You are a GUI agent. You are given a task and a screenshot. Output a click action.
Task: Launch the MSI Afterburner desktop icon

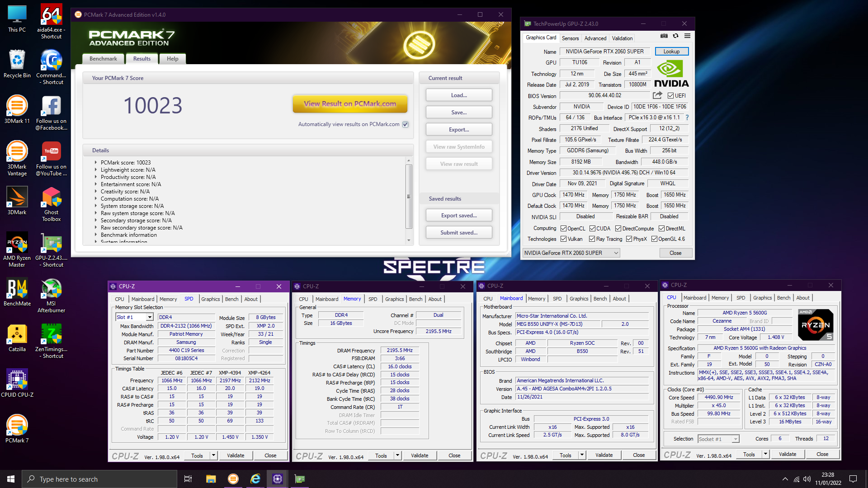pos(51,296)
